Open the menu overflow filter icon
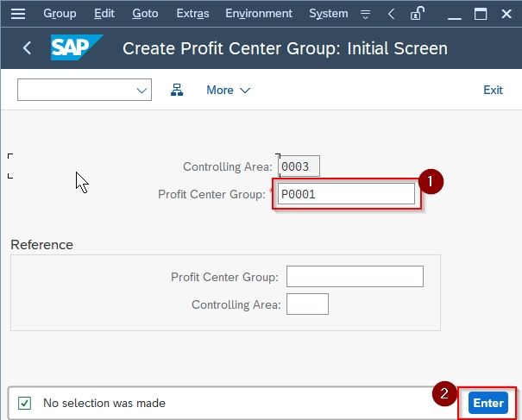522x420 pixels. [365, 14]
